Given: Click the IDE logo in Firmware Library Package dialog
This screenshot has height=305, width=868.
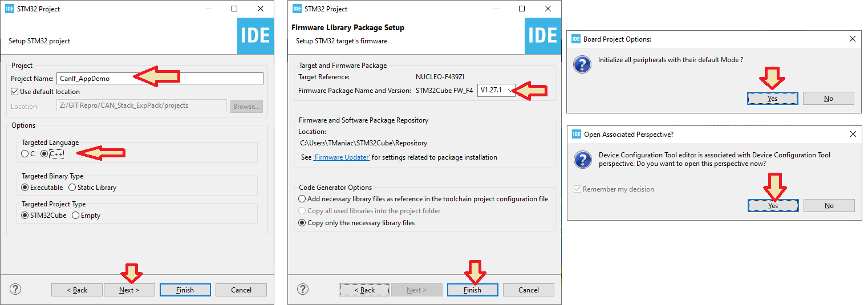Looking at the screenshot, I should click(542, 35).
